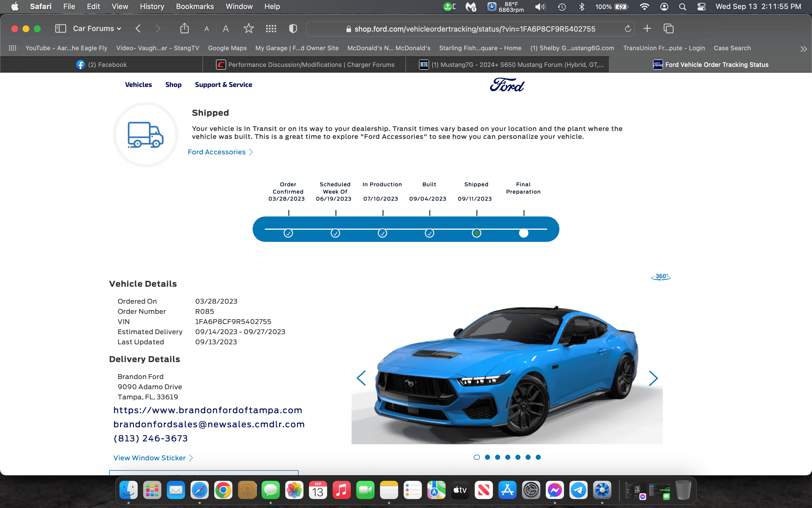This screenshot has height=508, width=812.
Task: Launch Google Chrome from the Dock
Action: 223,490
